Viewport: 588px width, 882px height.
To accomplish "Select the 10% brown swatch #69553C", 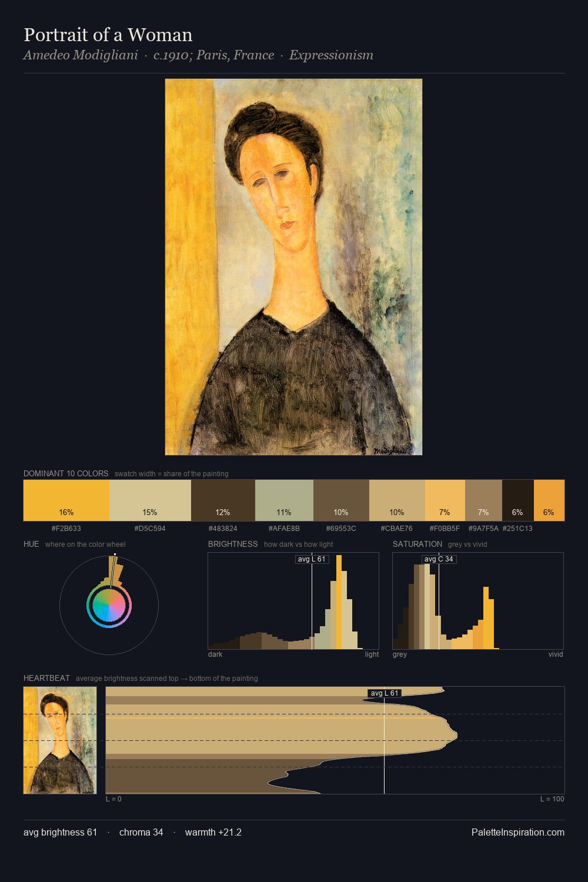I will pyautogui.click(x=341, y=500).
